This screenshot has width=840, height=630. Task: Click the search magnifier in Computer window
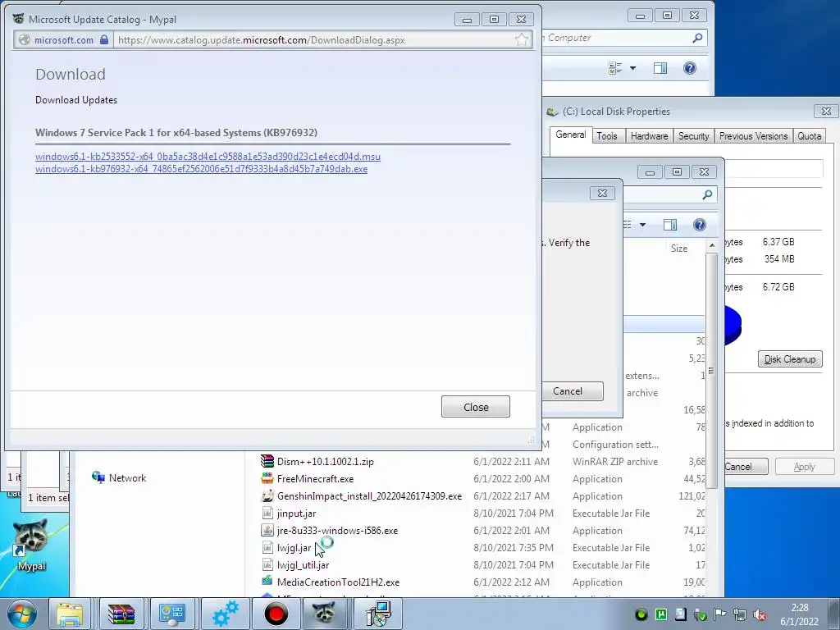point(697,38)
